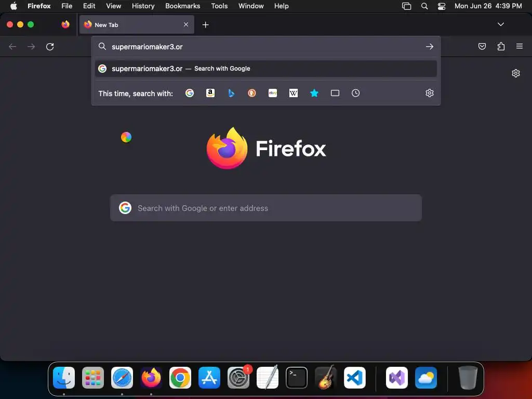Click the 'Search with Google or enter address' box
Image resolution: width=532 pixels, height=399 pixels.
pos(266,208)
